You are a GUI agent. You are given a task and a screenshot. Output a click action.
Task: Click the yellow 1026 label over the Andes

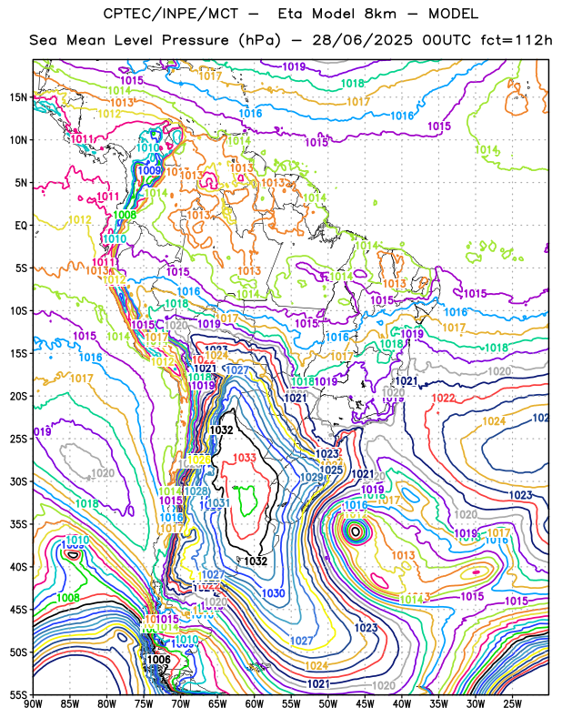click(x=199, y=460)
